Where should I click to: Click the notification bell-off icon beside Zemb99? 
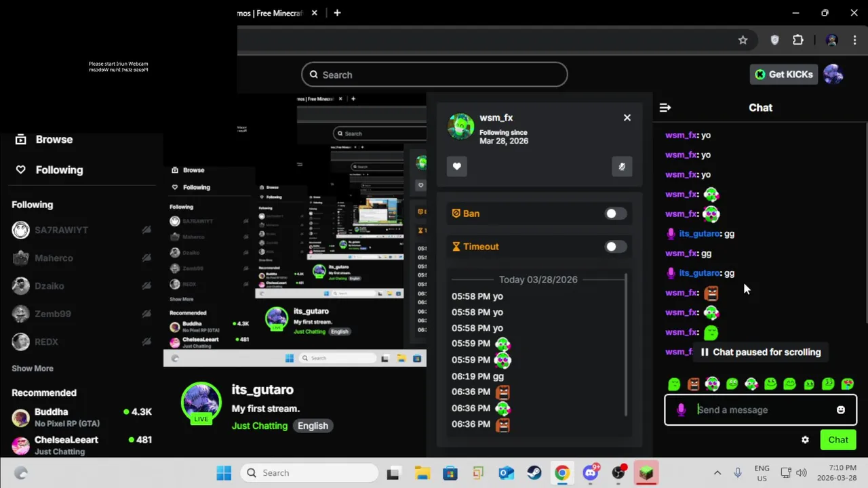coord(146,314)
